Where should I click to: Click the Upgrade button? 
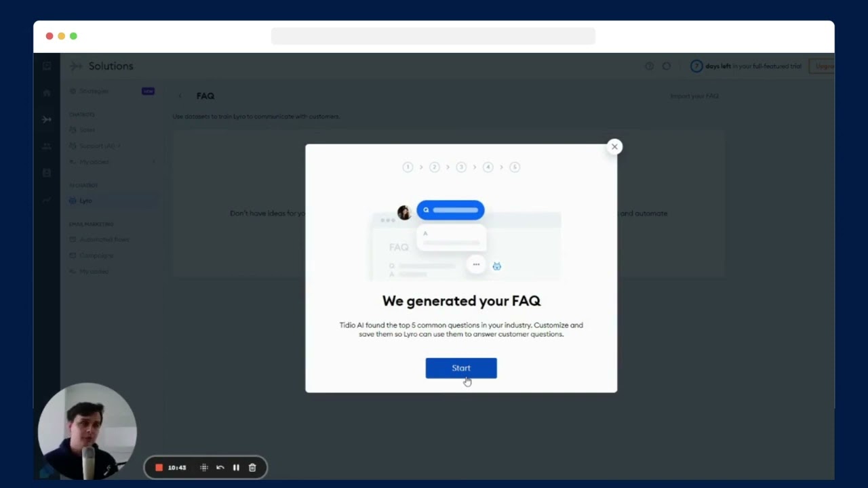(822, 66)
